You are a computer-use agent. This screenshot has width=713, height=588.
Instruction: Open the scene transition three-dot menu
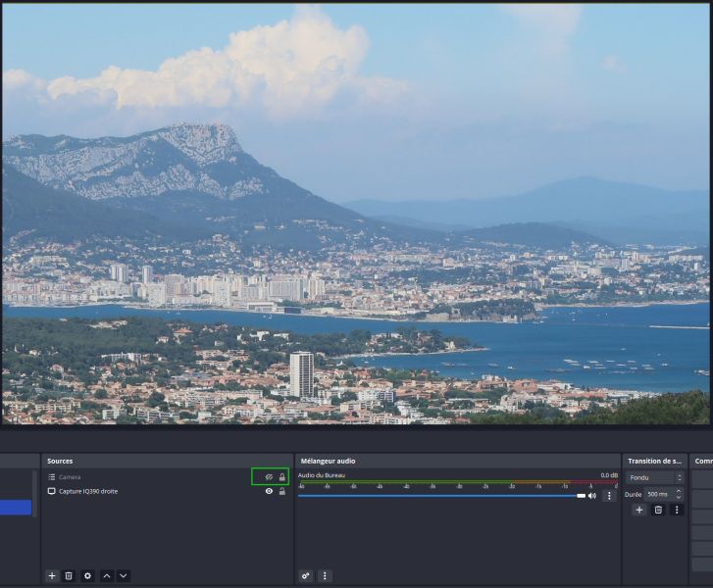point(677,510)
